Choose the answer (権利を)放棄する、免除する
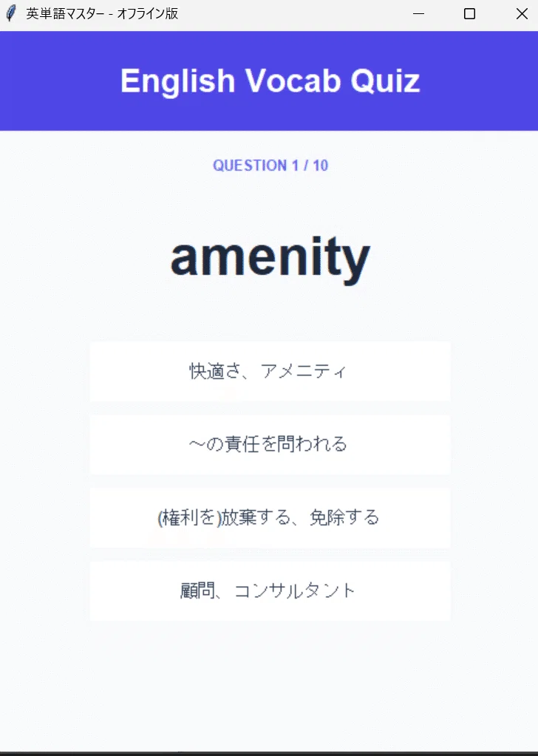This screenshot has height=756, width=538. pos(270,518)
